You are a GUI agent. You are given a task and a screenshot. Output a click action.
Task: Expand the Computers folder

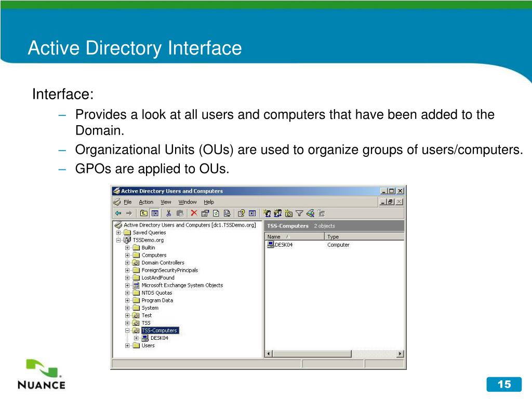pyautogui.click(x=127, y=255)
